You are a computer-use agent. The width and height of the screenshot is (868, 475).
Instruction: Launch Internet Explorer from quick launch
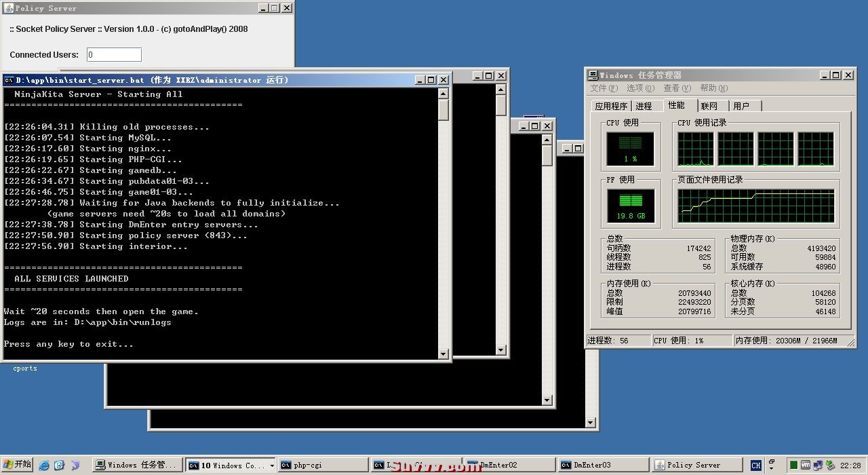pyautogui.click(x=44, y=465)
